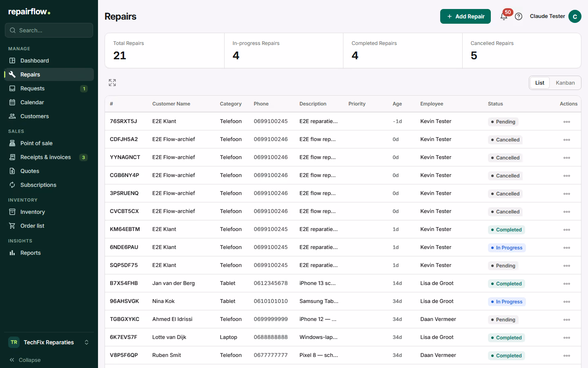Screen dimensions: 588x368
Task: Click employee Daan Vermeer in row TGBGXYKC
Action: coord(438,319)
